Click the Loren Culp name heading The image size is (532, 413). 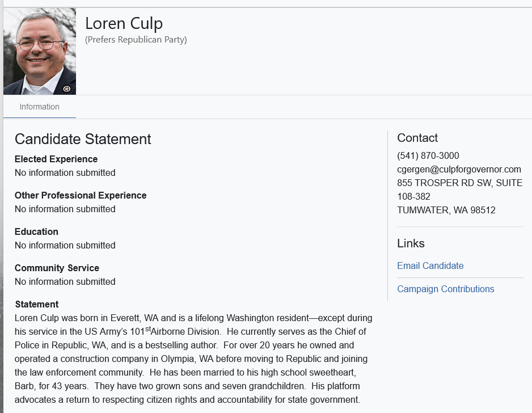click(x=124, y=23)
